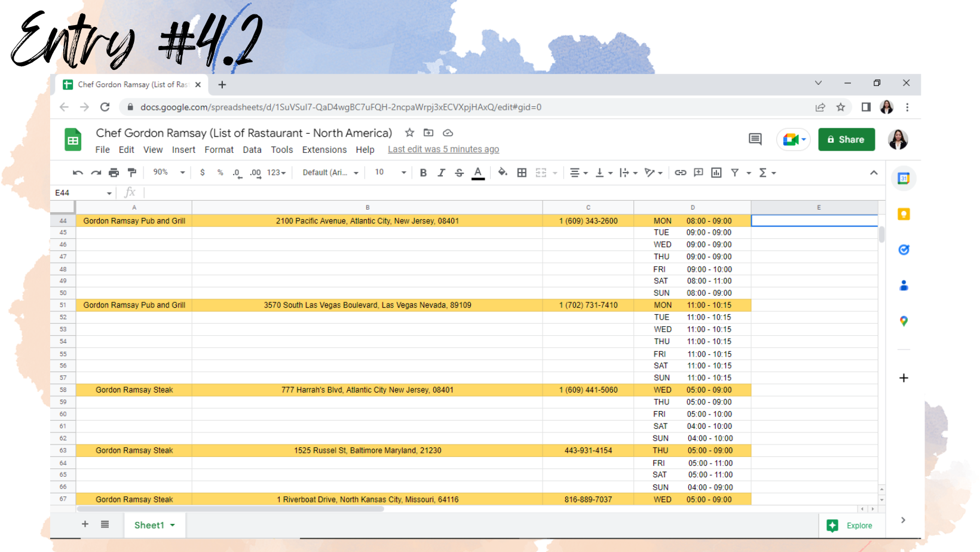Open Google Tasks in the side panel
This screenshot has height=552, width=980.
[x=904, y=250]
